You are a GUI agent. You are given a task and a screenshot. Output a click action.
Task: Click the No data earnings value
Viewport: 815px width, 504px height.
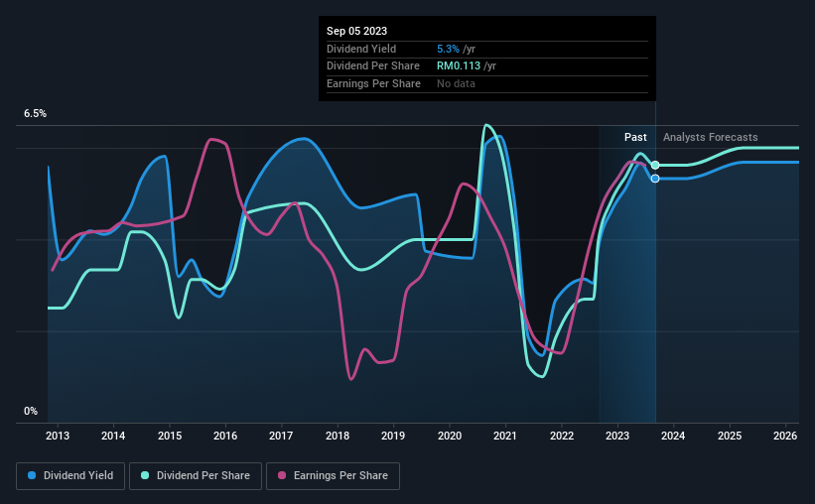point(456,83)
